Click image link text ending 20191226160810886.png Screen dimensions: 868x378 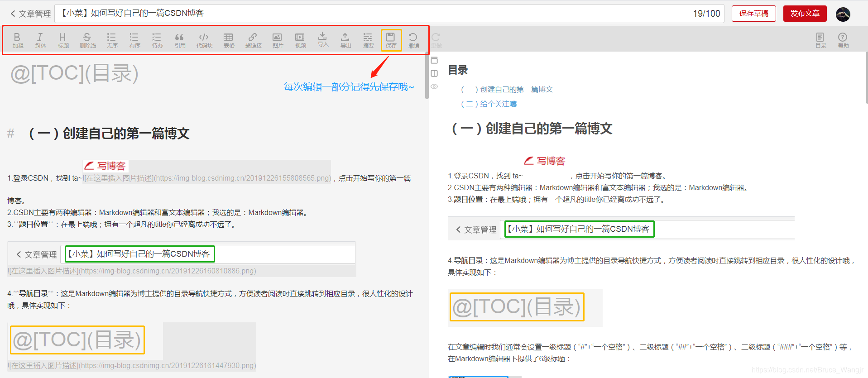pos(132,271)
